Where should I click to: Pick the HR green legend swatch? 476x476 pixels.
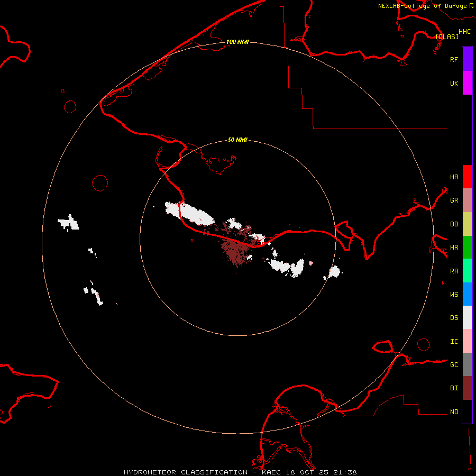click(x=467, y=247)
